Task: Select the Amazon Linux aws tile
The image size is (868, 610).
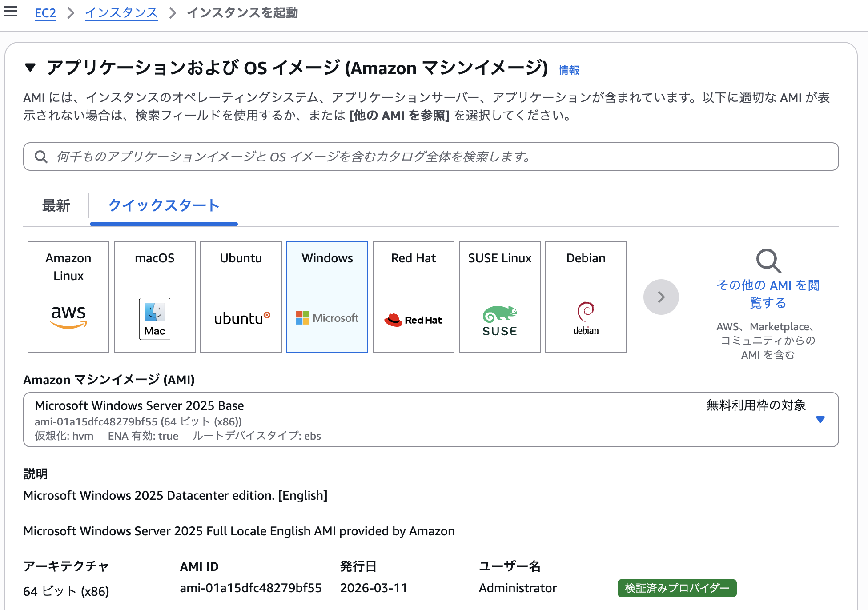Action: tap(68, 297)
